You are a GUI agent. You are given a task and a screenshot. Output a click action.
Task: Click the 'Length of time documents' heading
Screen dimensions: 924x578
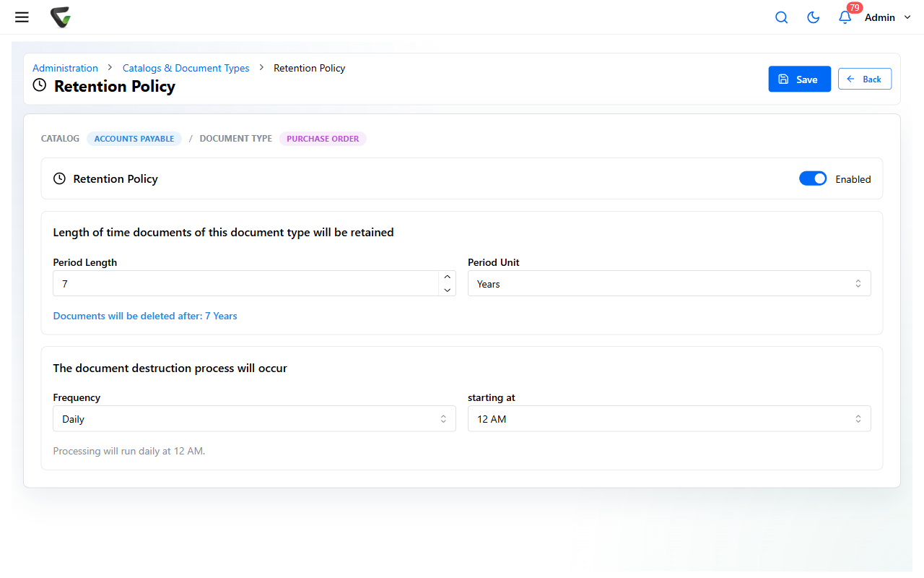[224, 232]
